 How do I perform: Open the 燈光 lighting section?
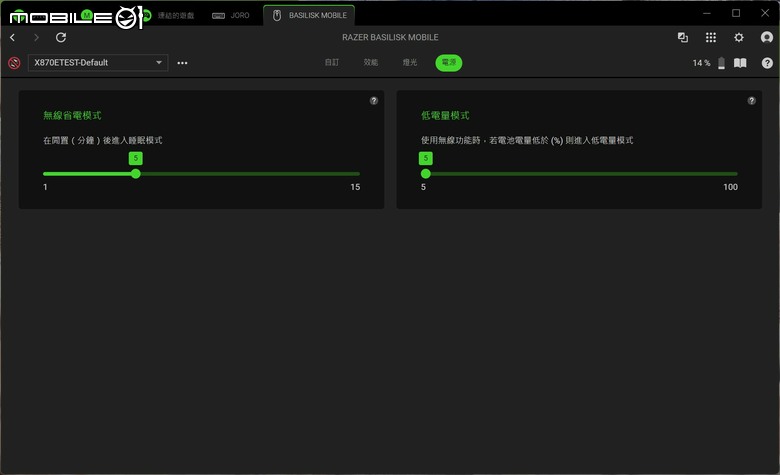click(x=410, y=62)
